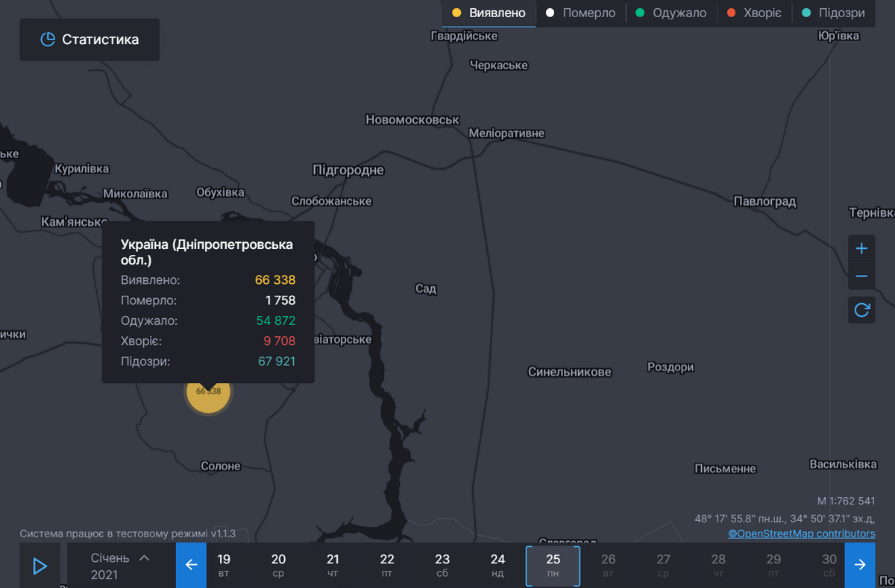Open the OpenStreetMap contributors link
The width and height of the screenshot is (895, 588).
pos(801,534)
